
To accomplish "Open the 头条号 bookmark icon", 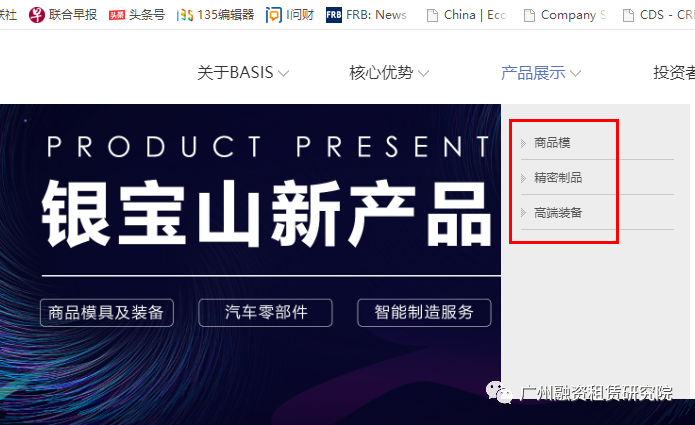I will pos(117,16).
